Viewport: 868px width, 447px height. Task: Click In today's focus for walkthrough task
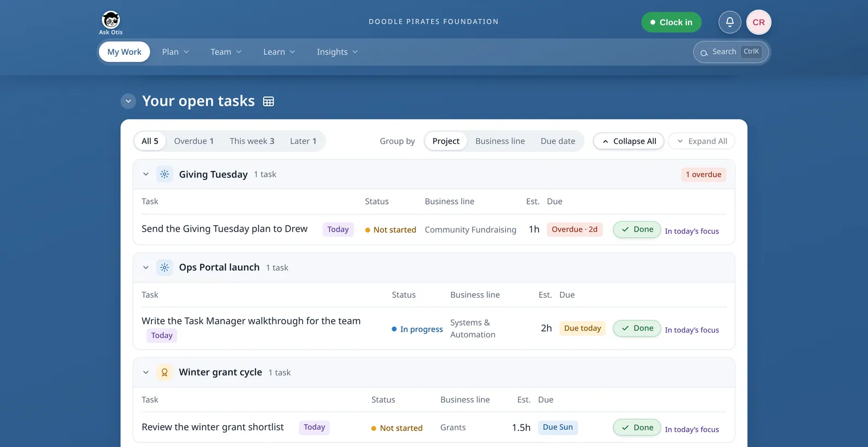[692, 330]
